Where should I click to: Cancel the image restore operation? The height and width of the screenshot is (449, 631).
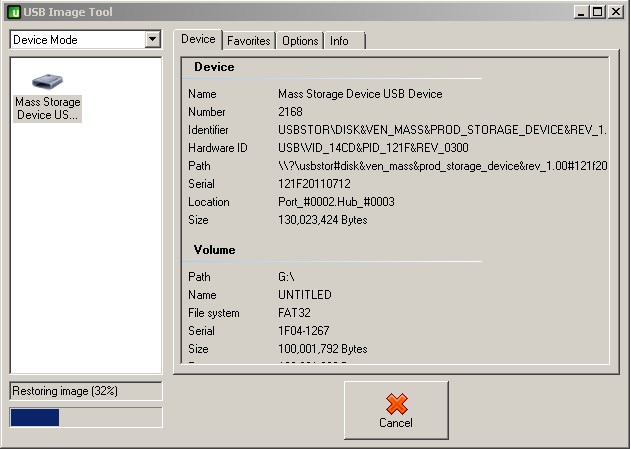click(x=396, y=410)
